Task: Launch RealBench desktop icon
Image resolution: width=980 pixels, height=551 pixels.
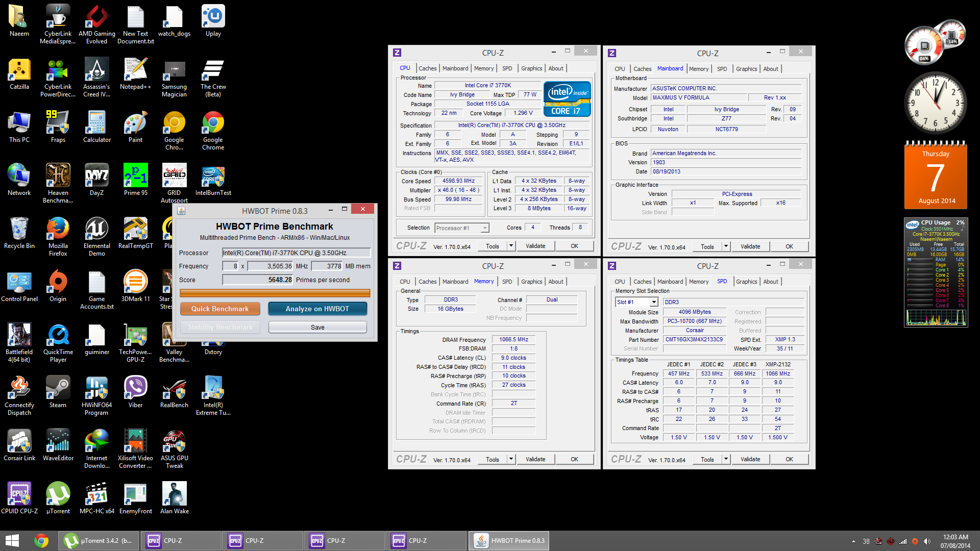Action: tap(174, 392)
